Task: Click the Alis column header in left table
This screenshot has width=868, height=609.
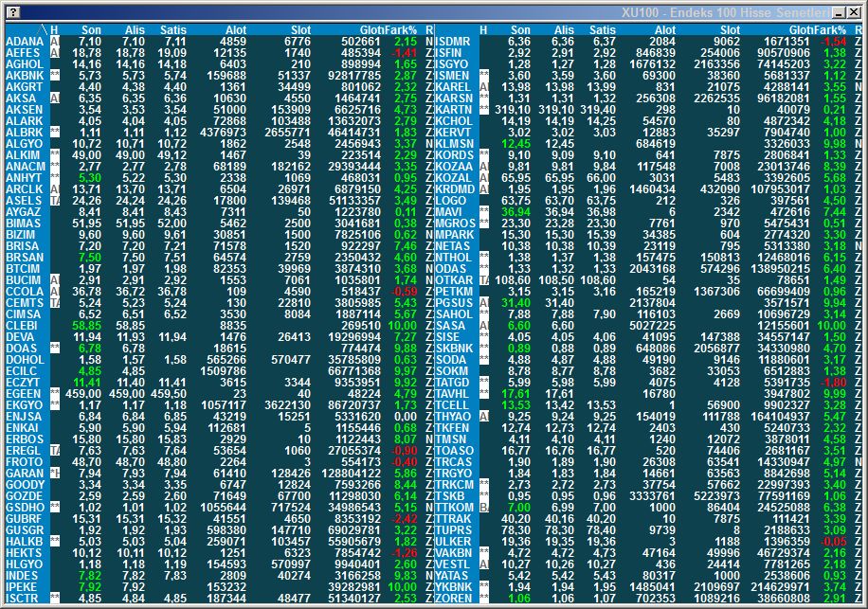Action: [x=135, y=30]
